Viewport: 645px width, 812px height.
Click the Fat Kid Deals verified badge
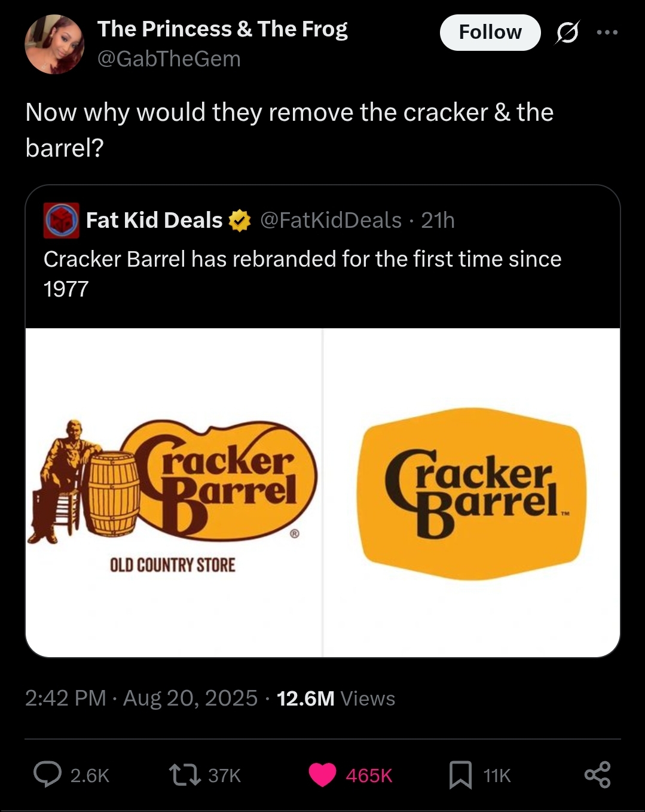(240, 221)
